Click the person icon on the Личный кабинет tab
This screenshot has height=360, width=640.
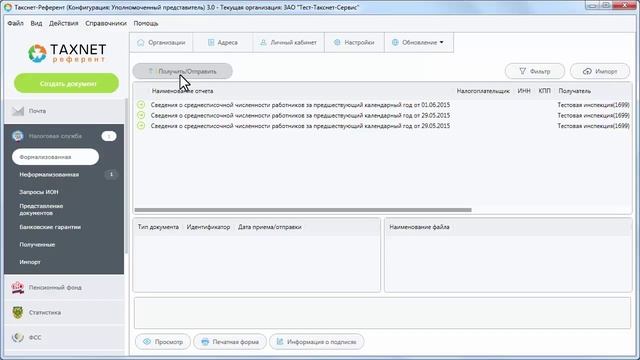coord(263,42)
